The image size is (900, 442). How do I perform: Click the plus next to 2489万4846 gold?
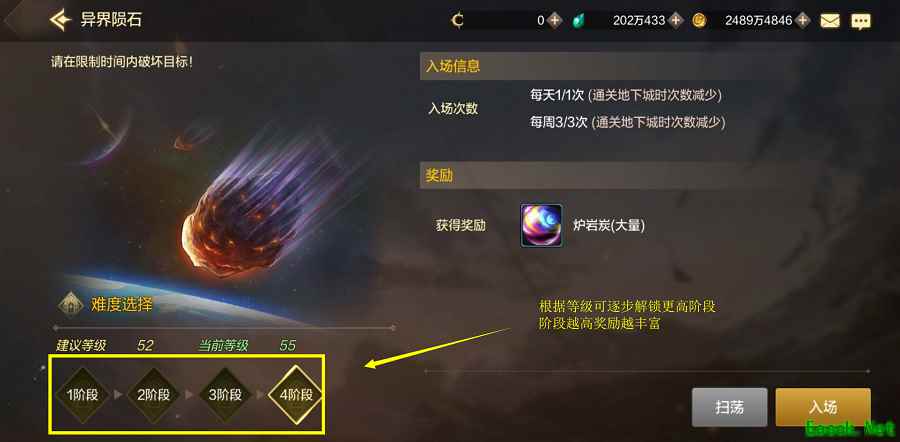coord(803,21)
